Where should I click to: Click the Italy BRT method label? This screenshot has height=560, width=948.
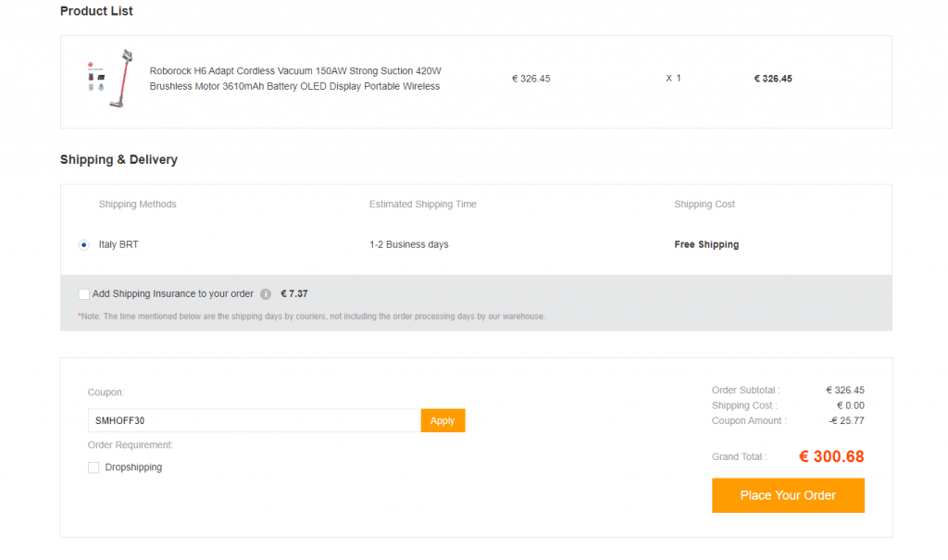(118, 245)
